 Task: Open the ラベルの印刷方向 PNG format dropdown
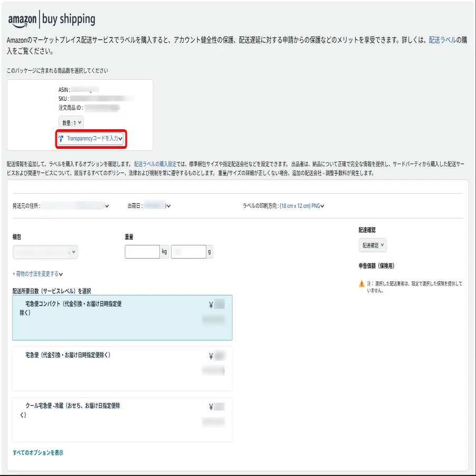pos(302,206)
